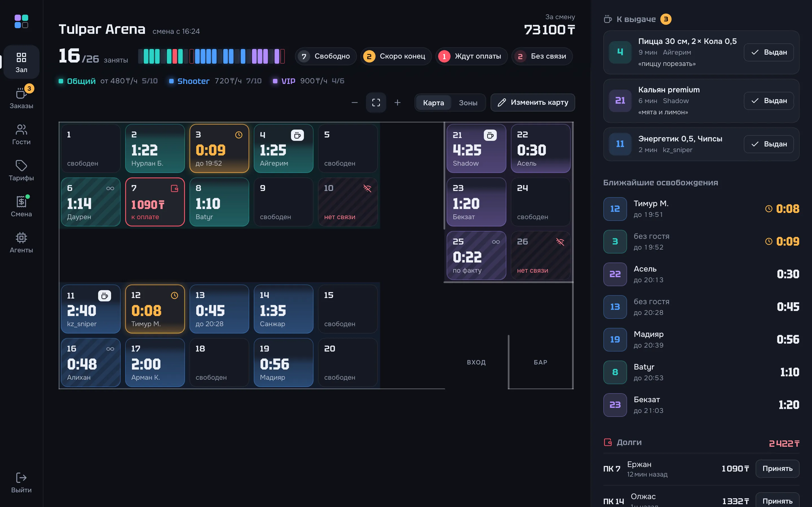Select PC 7 tile awaiting payment

click(x=155, y=202)
